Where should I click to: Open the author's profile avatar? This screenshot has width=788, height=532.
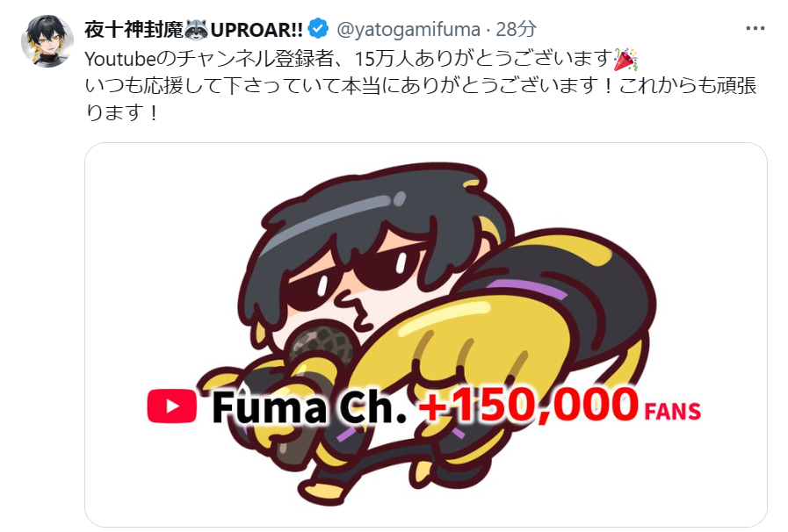click(x=47, y=41)
